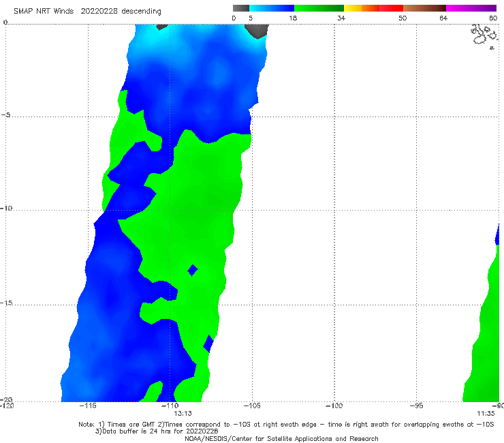
Task: Click the -120 longitude label
Action: coord(7,406)
